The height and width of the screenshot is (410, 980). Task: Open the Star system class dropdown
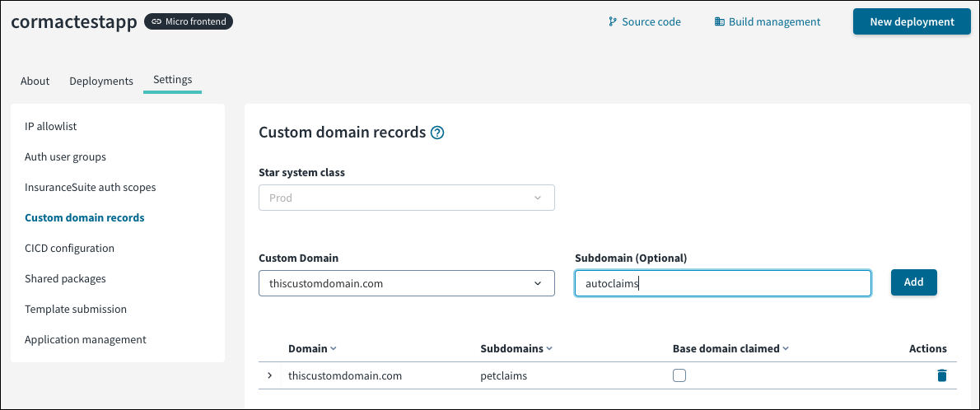(406, 198)
